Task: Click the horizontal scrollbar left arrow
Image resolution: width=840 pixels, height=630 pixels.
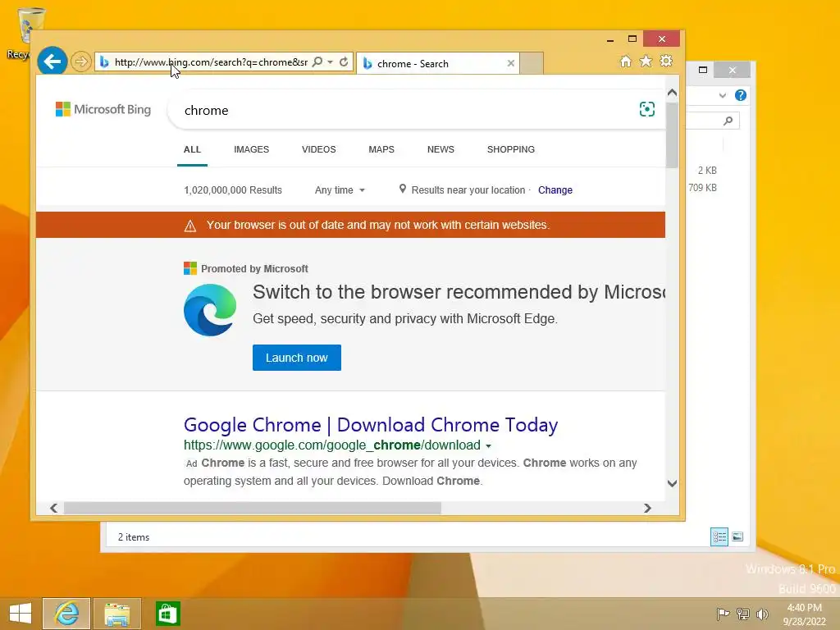Action: pos(53,508)
